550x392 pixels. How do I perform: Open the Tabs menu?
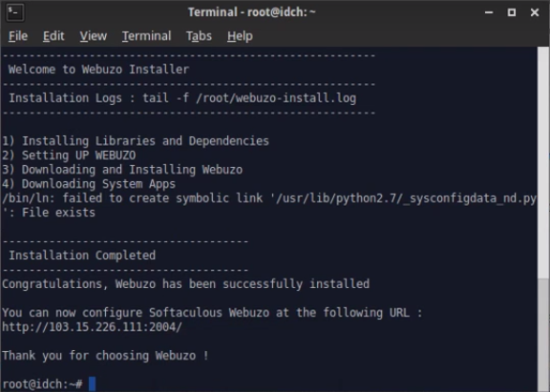coord(199,36)
